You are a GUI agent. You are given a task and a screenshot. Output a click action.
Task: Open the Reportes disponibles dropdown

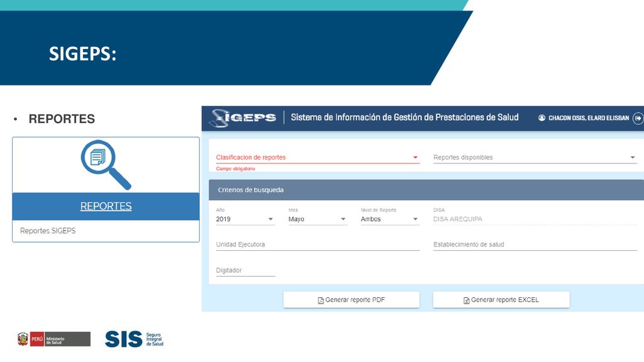coord(535,157)
